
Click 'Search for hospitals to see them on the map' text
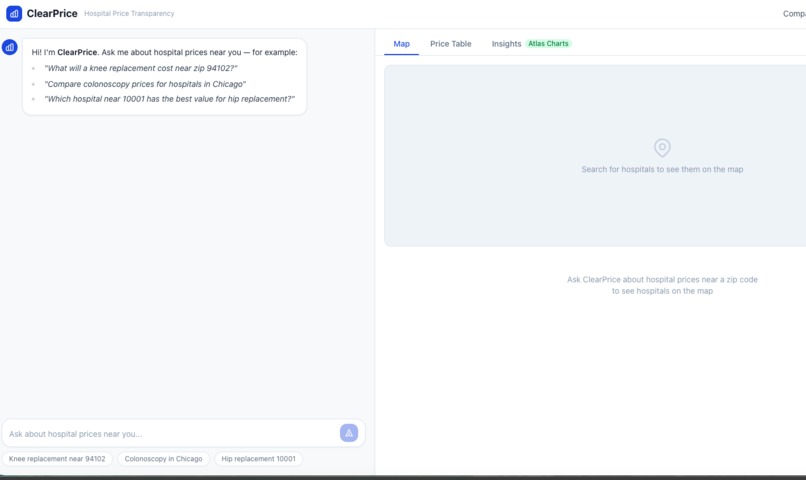[662, 169]
